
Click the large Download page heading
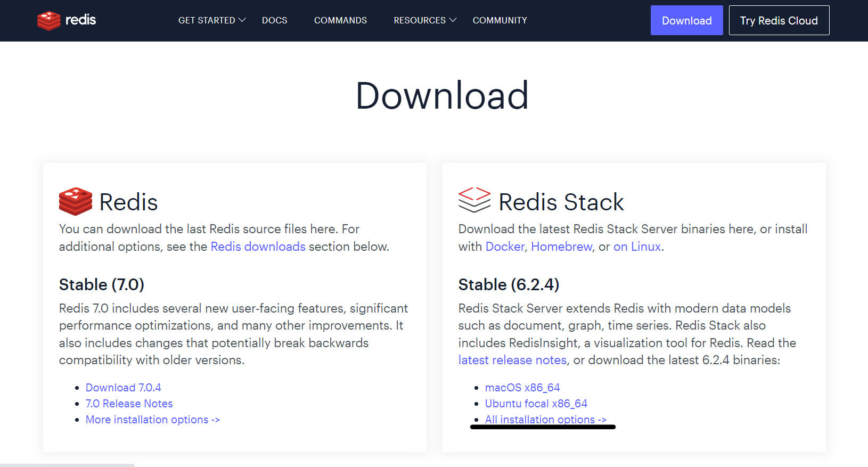tap(442, 95)
